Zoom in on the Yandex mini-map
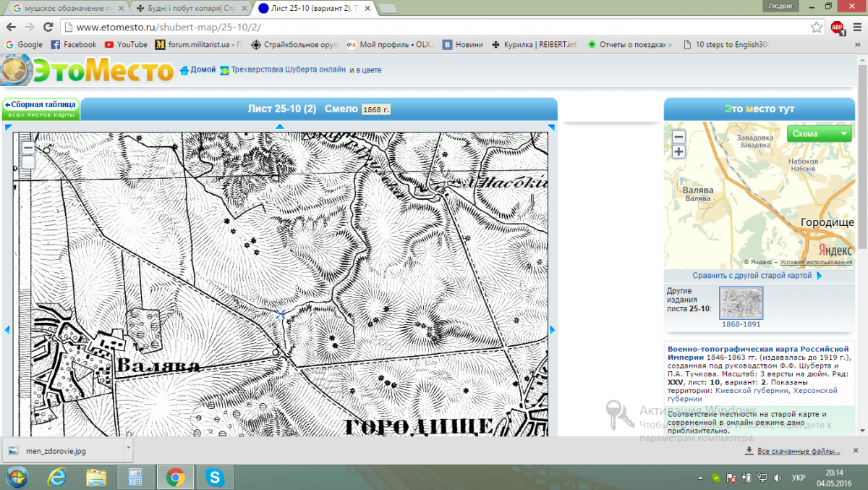 pyautogui.click(x=678, y=151)
